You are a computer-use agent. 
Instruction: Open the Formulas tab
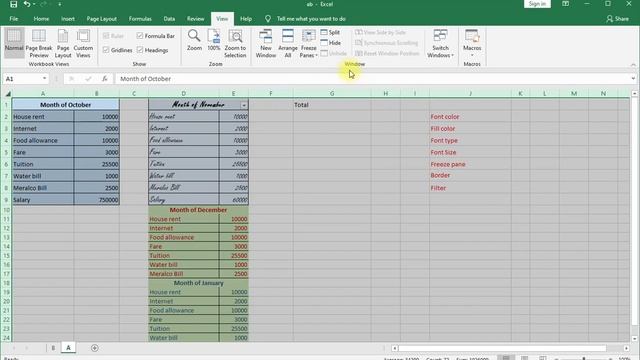[140, 19]
